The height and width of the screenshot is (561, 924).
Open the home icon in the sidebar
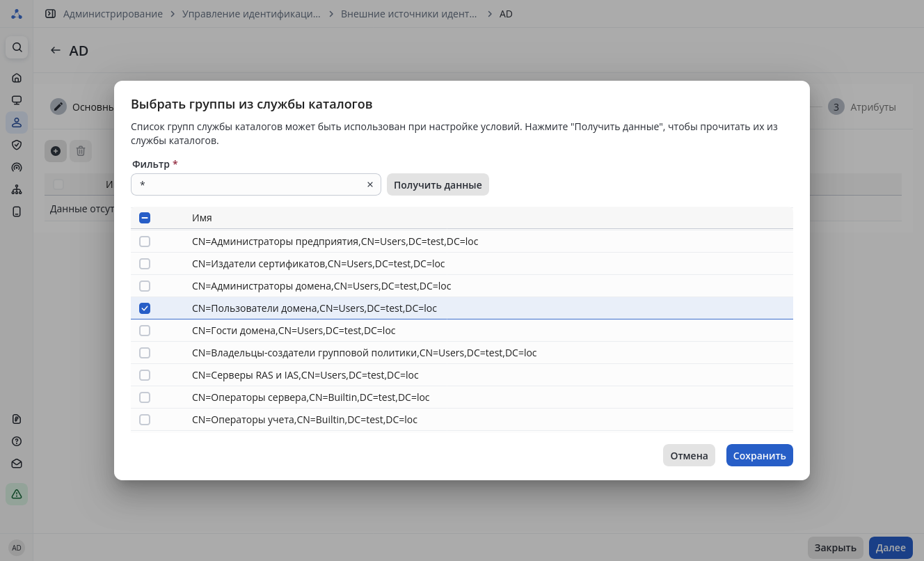pyautogui.click(x=17, y=78)
